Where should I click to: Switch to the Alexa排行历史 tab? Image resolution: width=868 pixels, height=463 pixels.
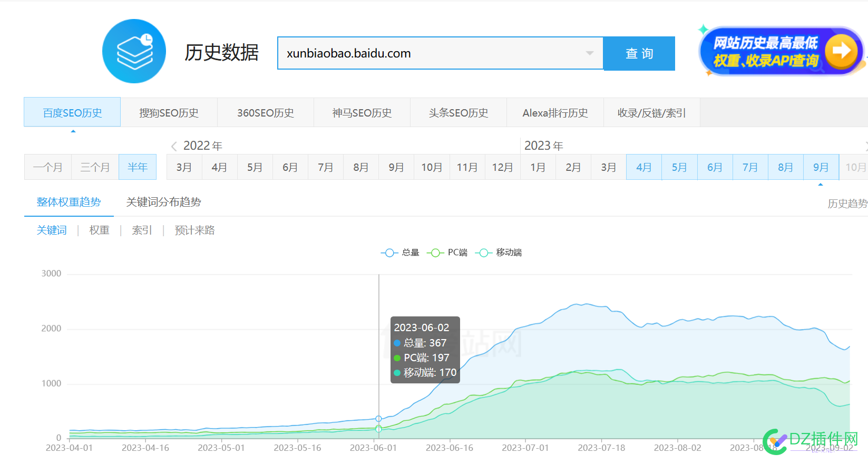pos(555,113)
